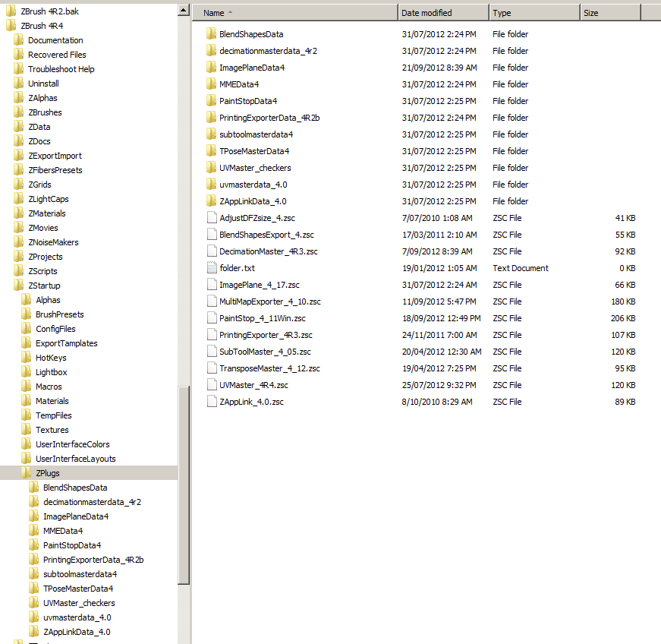Select the TPoseMasterData4 folder icon in file list
The image size is (661, 644).
(211, 151)
